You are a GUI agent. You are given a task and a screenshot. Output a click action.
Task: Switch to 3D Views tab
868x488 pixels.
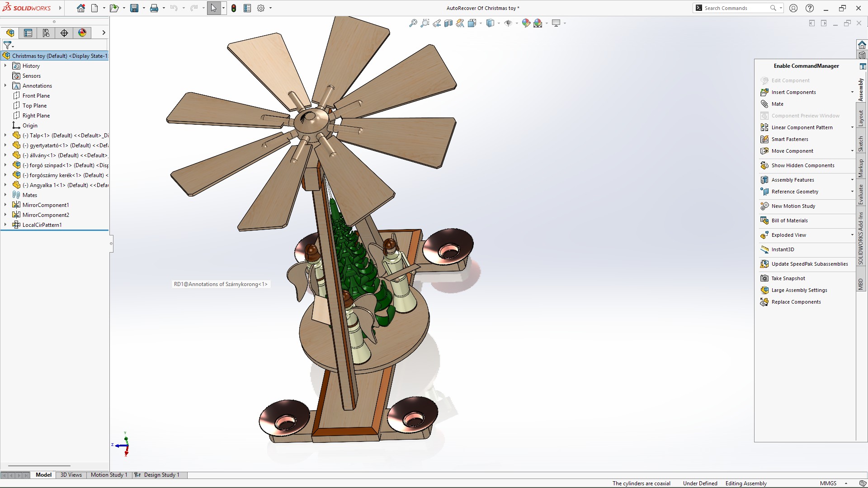[x=71, y=475]
